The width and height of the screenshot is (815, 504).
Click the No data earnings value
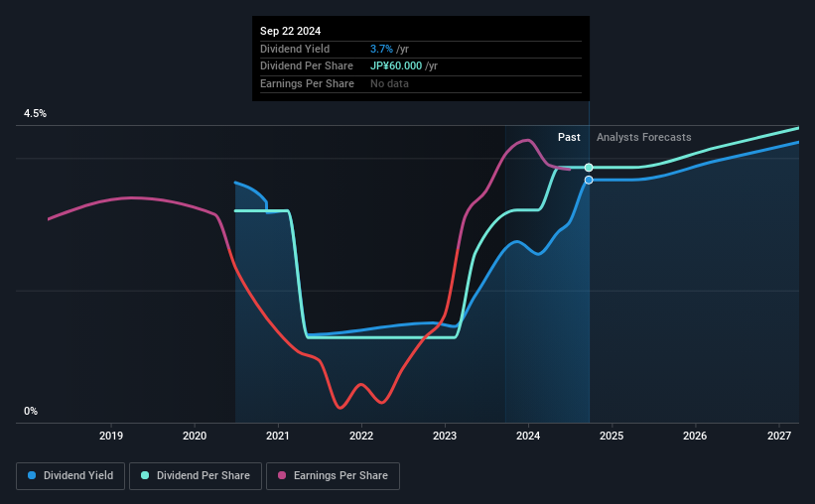pos(389,83)
